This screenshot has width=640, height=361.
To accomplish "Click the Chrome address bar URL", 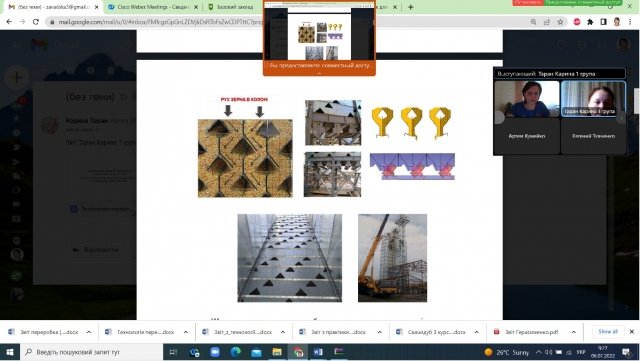I will pyautogui.click(x=160, y=22).
